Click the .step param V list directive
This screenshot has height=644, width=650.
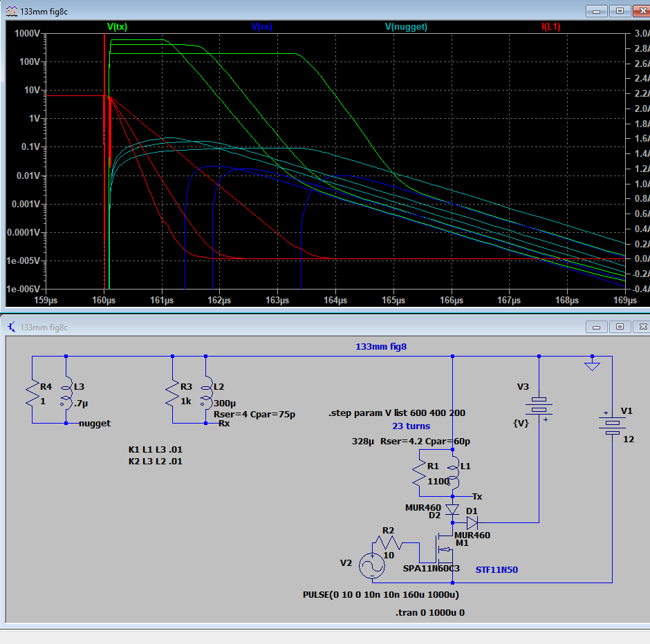tap(396, 413)
